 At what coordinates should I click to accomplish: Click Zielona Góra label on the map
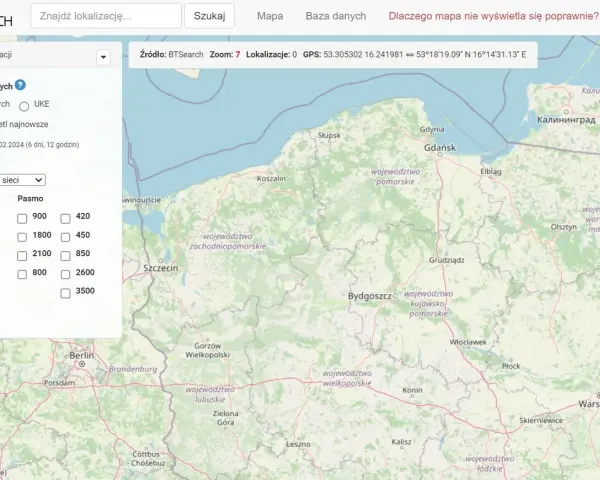[225, 418]
